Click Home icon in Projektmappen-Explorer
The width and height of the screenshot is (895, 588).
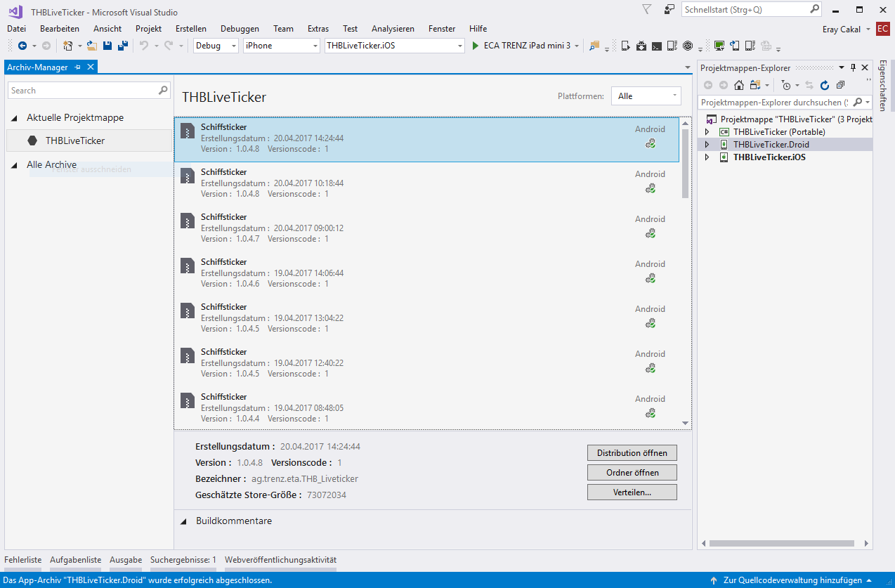point(739,85)
